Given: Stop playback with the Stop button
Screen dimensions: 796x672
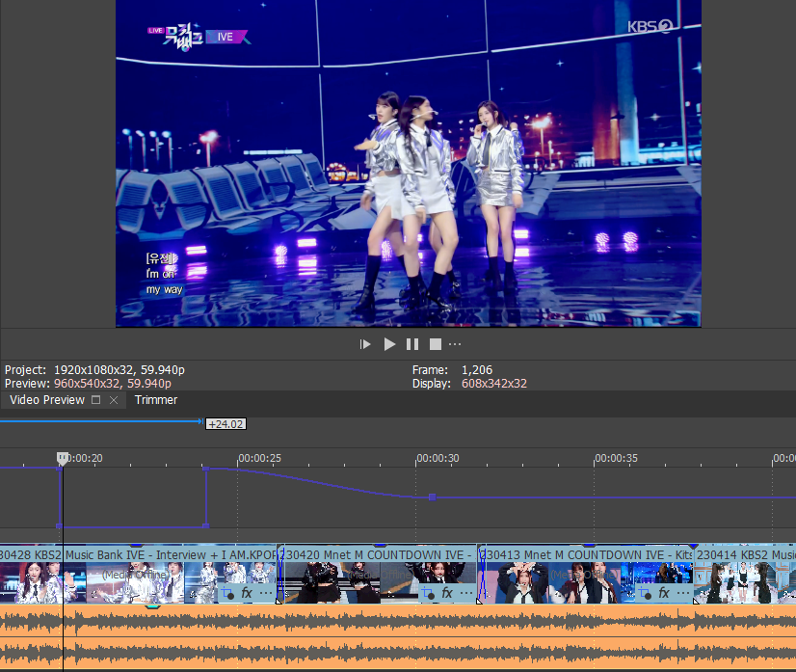Looking at the screenshot, I should pos(435,344).
